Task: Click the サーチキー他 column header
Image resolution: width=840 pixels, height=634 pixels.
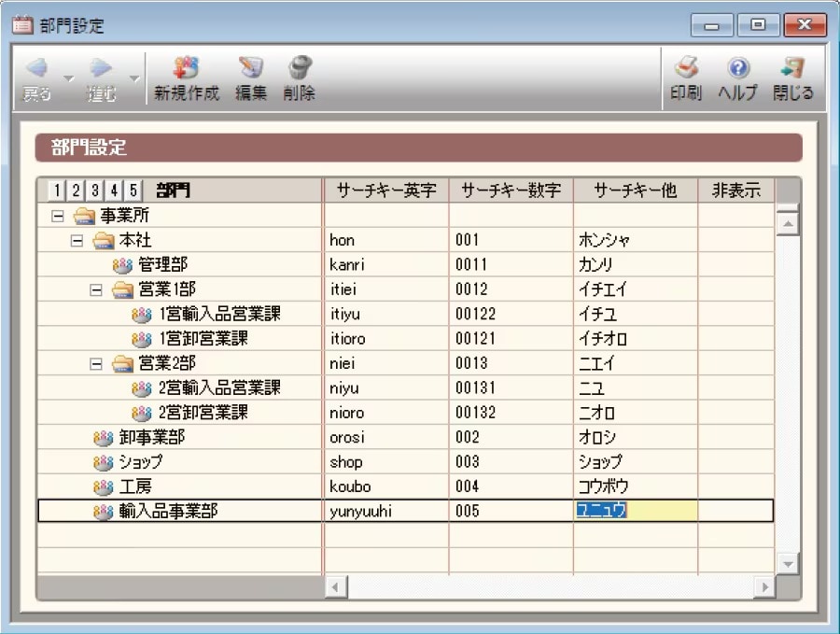Action: point(636,190)
